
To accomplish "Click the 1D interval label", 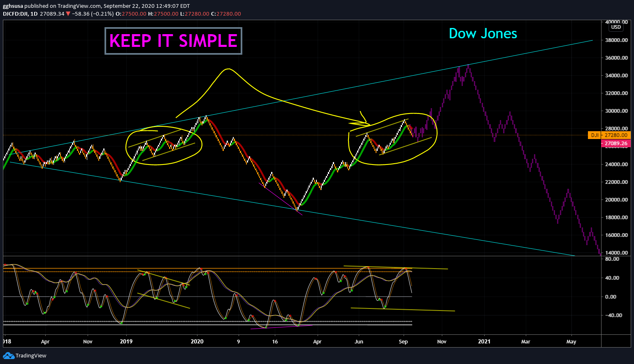I will click(34, 14).
